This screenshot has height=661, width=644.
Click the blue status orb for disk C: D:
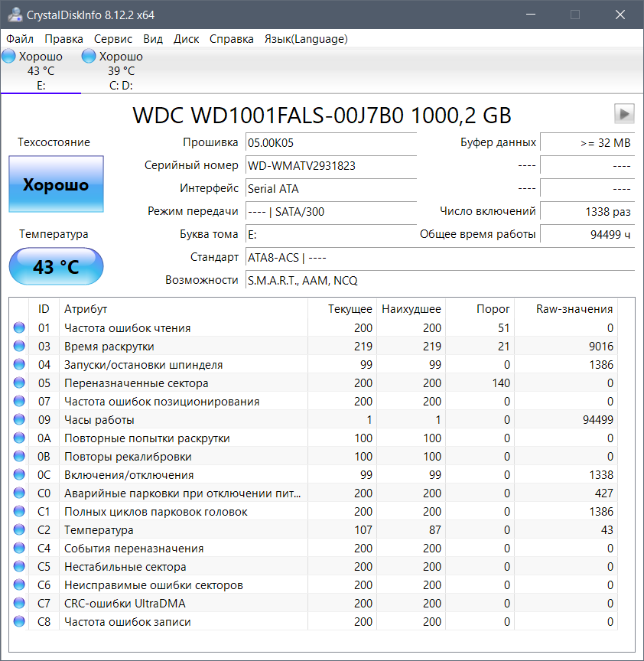[89, 57]
